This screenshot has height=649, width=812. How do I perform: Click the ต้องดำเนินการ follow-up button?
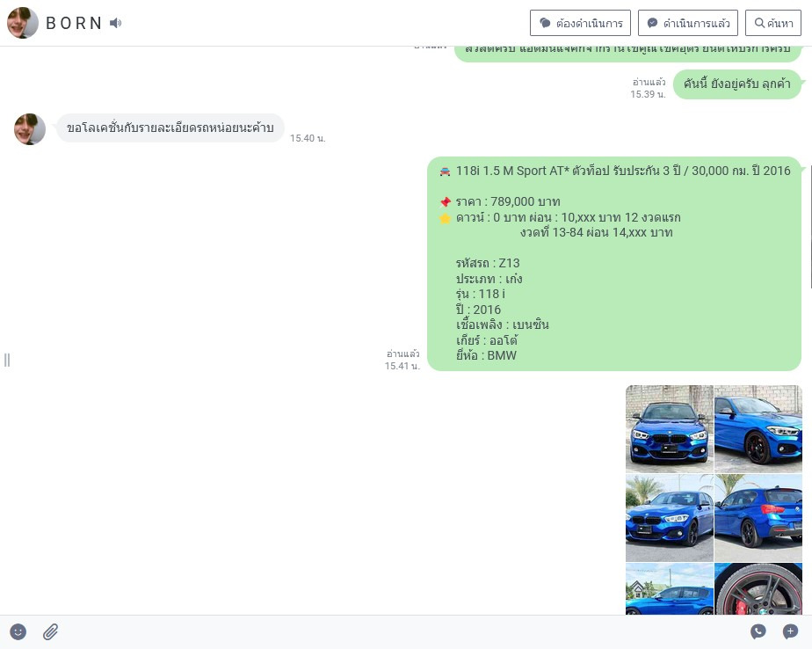click(580, 23)
